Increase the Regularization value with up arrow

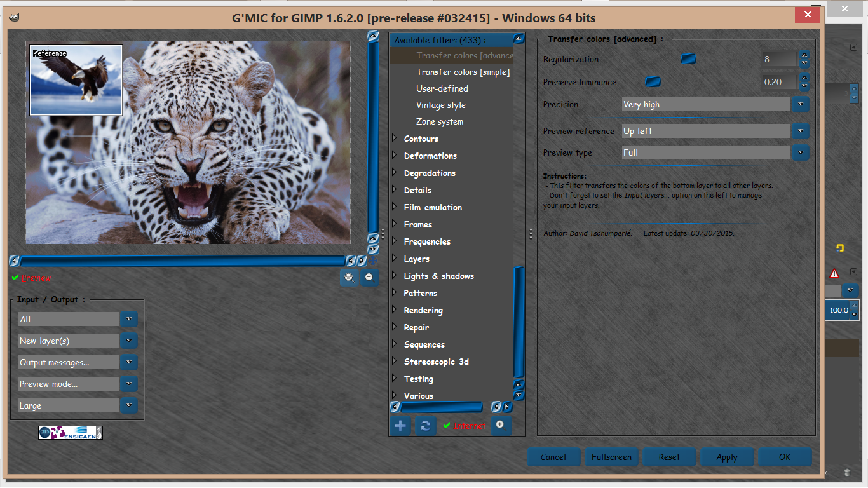click(804, 55)
